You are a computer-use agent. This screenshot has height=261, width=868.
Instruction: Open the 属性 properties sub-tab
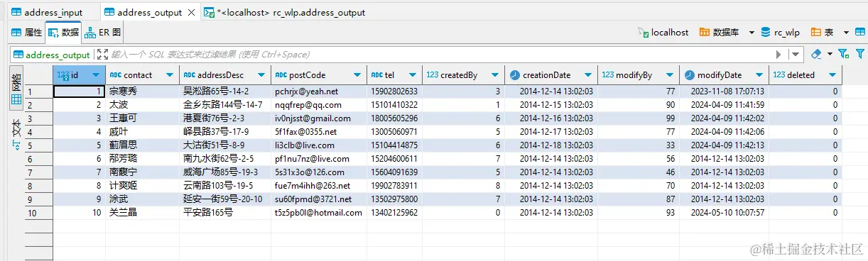click(27, 33)
